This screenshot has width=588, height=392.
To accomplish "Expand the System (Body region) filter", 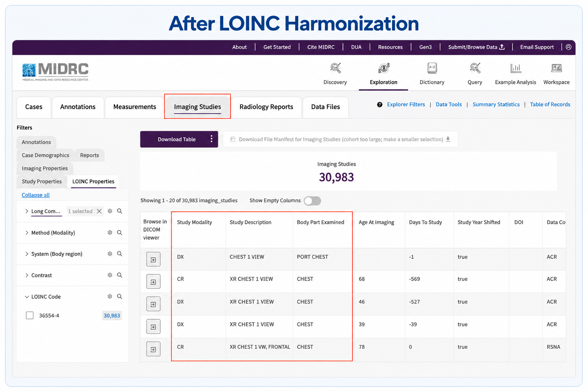I will point(27,254).
